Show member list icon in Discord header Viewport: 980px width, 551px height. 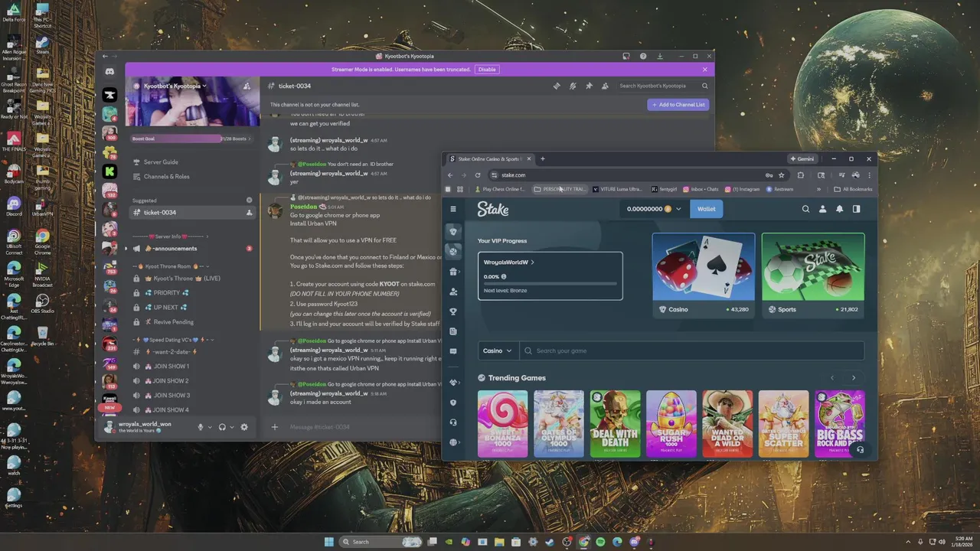pyautogui.click(x=605, y=86)
